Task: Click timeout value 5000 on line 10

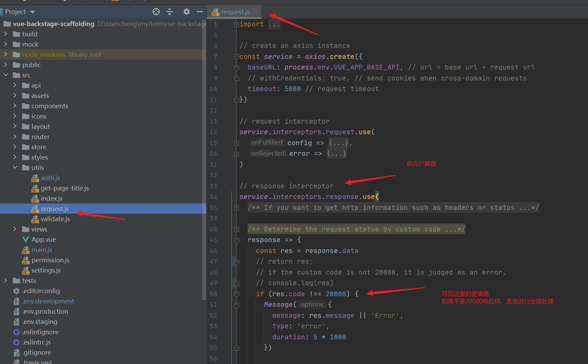Action: click(292, 89)
